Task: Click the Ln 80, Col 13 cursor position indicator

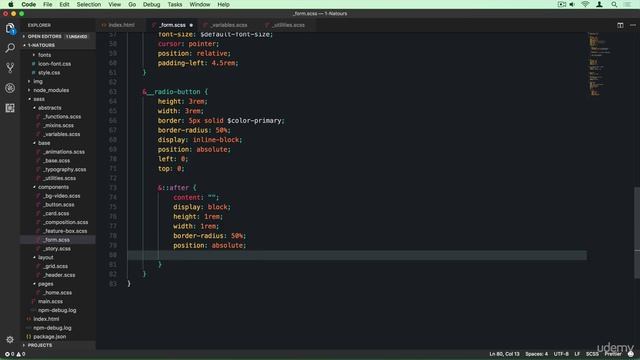Action: click(x=504, y=354)
